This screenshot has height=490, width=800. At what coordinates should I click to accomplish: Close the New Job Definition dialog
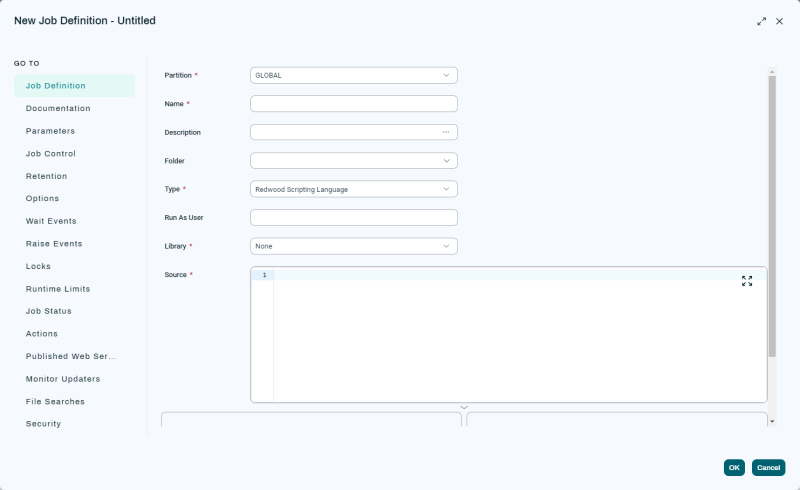tap(779, 21)
